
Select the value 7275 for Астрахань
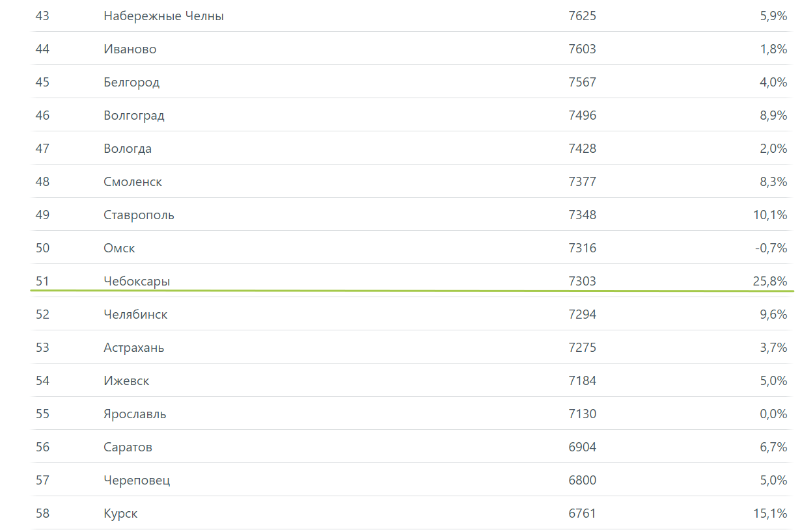(582, 348)
